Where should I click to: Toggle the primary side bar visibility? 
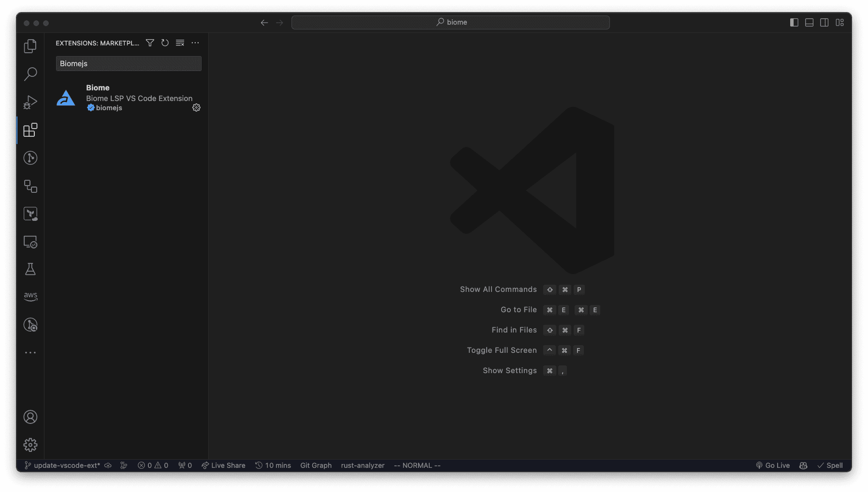pos(794,23)
